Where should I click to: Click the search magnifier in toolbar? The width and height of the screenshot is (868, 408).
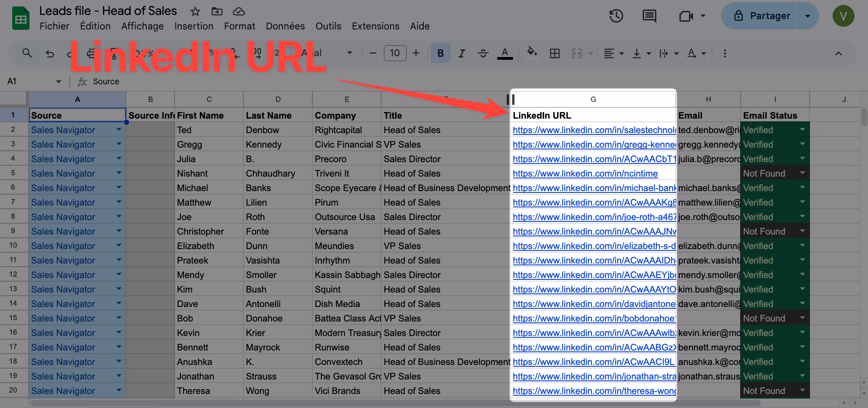coord(27,53)
